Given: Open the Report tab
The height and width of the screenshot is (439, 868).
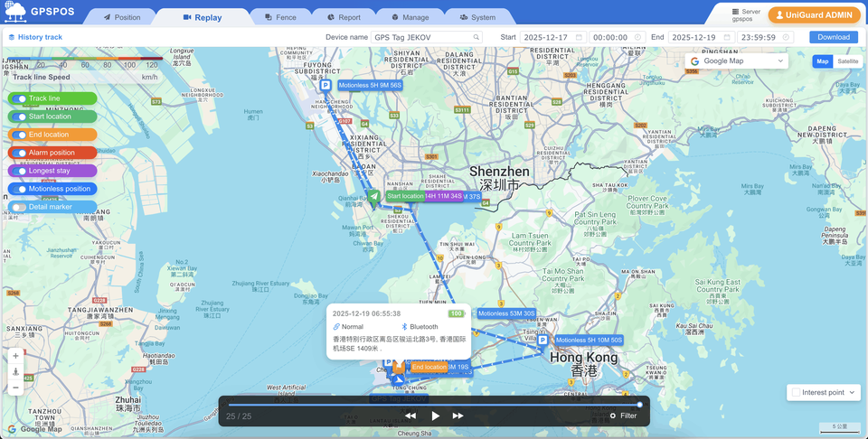Looking at the screenshot, I should tap(344, 17).
